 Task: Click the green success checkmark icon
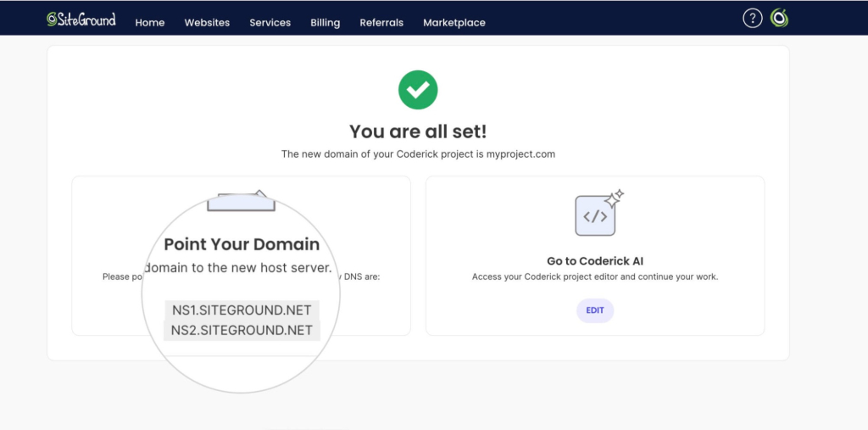tap(418, 90)
